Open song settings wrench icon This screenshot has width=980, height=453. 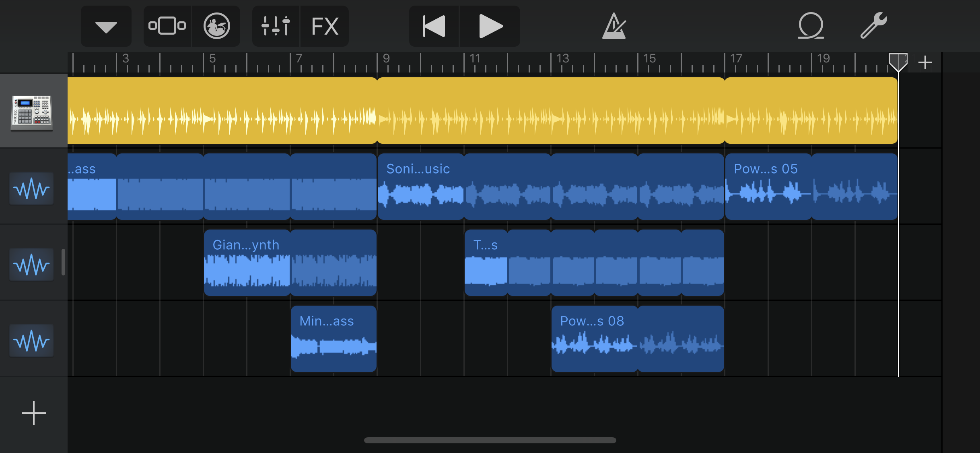873,26
